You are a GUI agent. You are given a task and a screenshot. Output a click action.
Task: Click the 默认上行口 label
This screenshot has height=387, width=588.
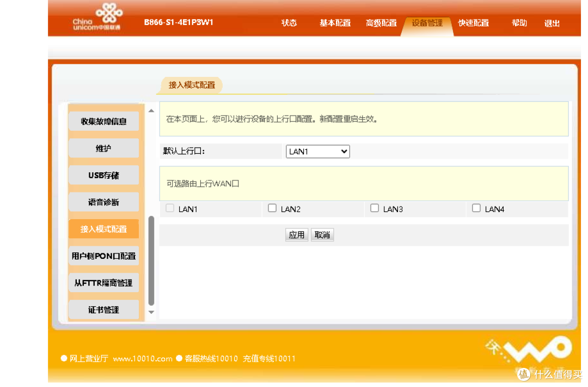coord(184,152)
